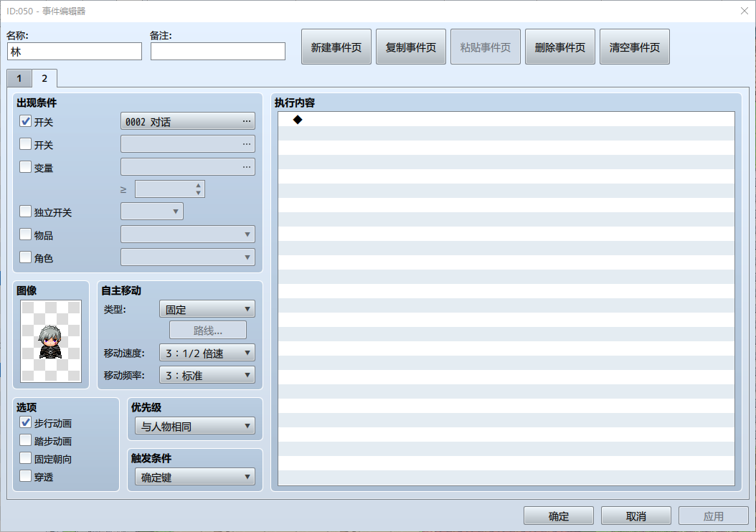This screenshot has width=756, height=532.
Task: Click the 复制事件页 button
Action: click(x=411, y=47)
